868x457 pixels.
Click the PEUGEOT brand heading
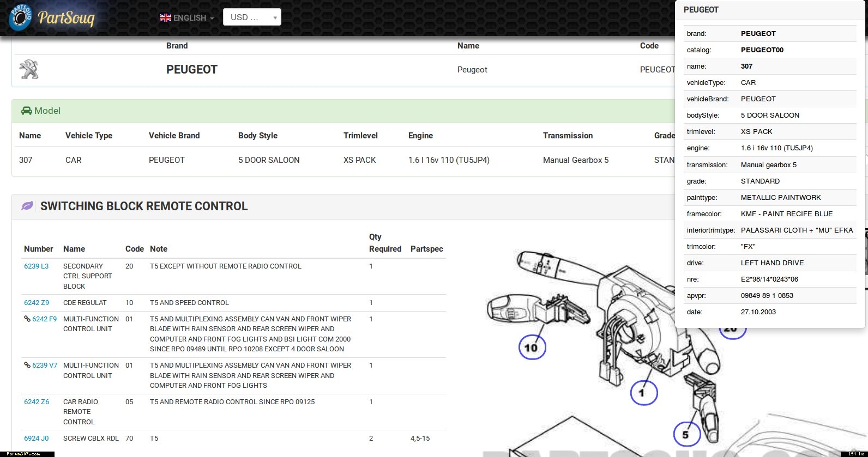point(192,70)
